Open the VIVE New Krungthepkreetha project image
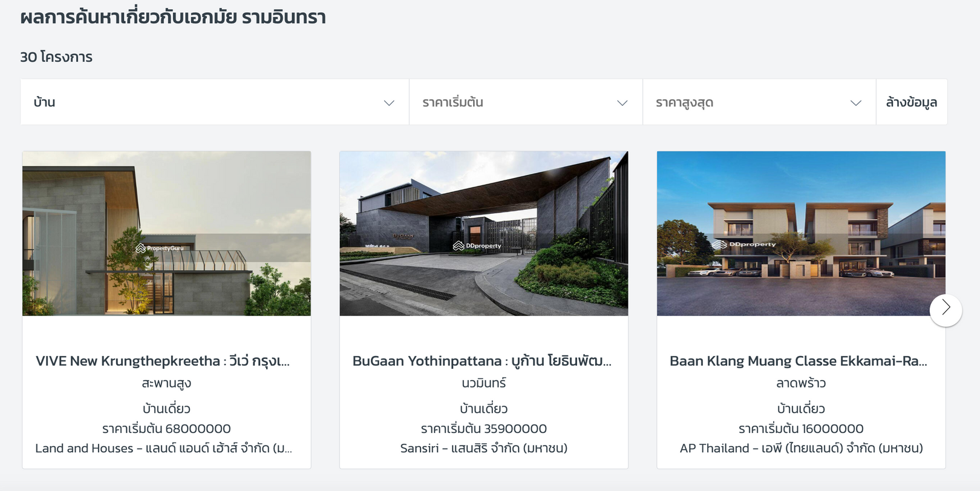Viewport: 980px width, 491px height. click(166, 233)
